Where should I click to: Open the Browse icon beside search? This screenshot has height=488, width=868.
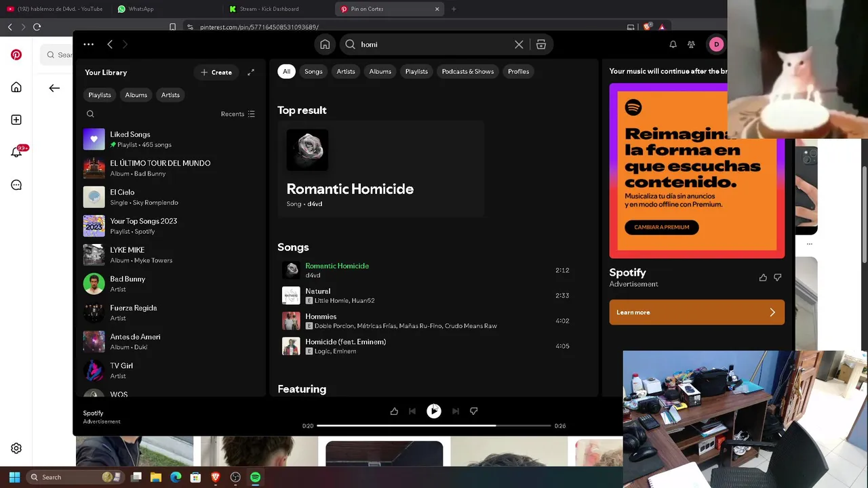541,44
